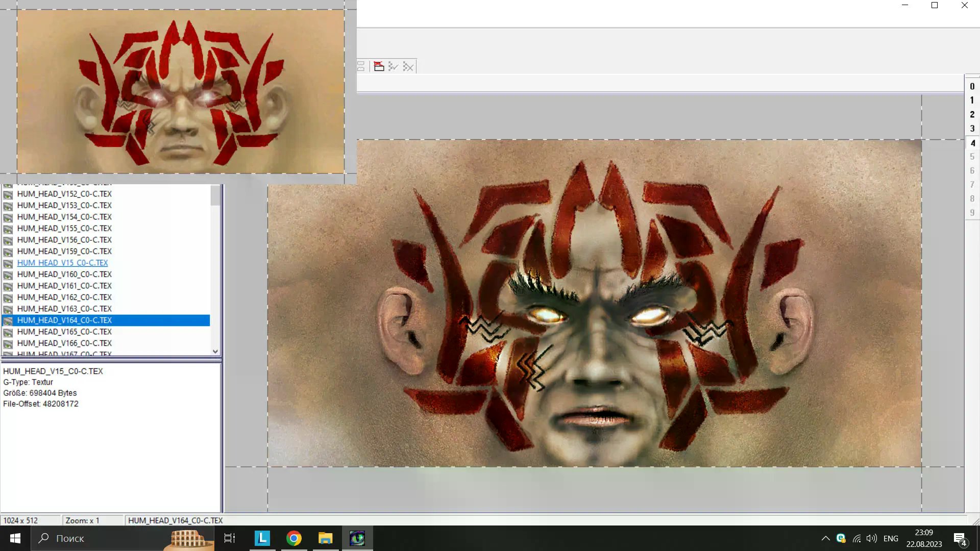This screenshot has height=551, width=980.
Task: Open the ENG language switcher
Action: (891, 538)
